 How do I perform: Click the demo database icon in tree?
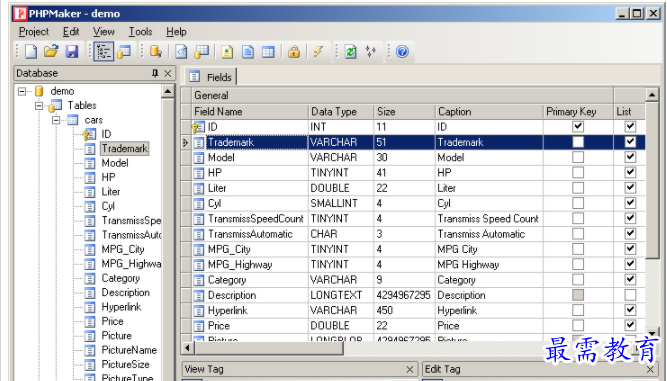(x=40, y=91)
